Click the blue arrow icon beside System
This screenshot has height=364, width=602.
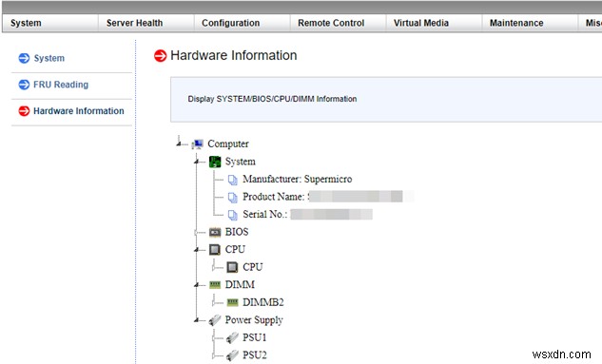(x=24, y=58)
